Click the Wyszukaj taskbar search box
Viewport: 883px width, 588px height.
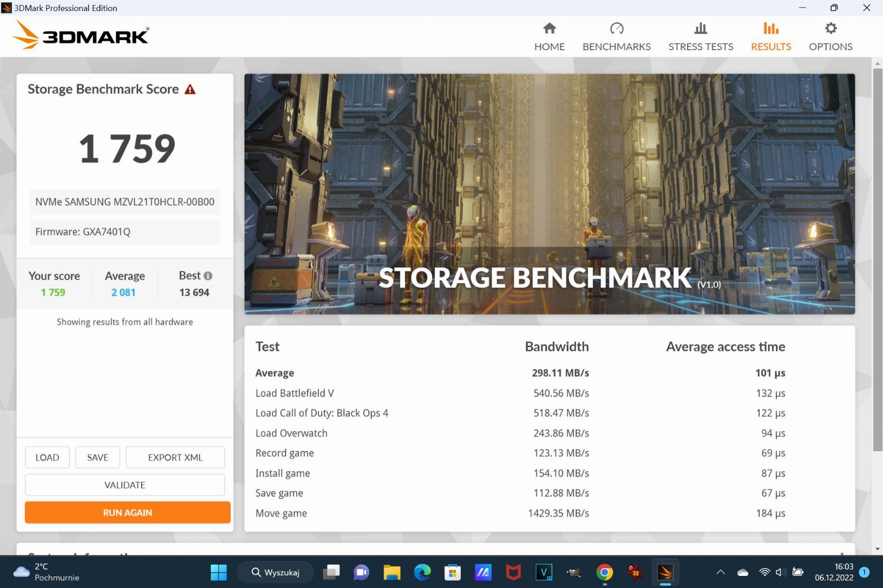[276, 573]
